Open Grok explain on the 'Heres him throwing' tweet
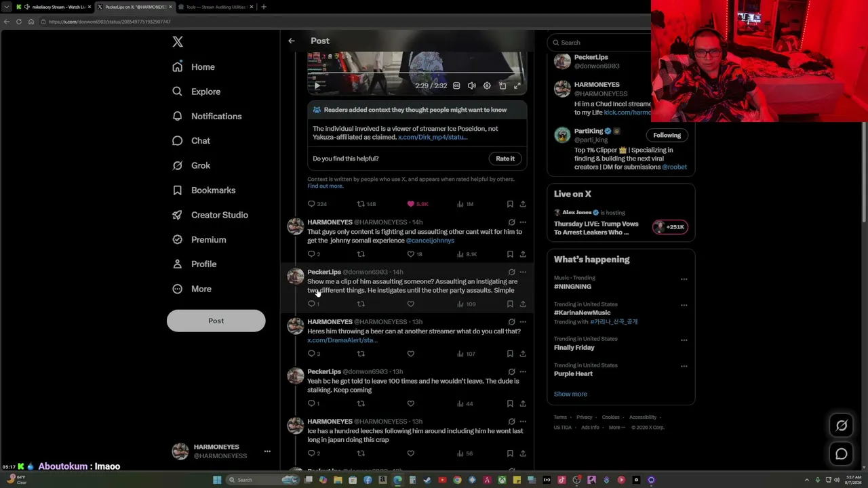The image size is (868, 488). 511,322
